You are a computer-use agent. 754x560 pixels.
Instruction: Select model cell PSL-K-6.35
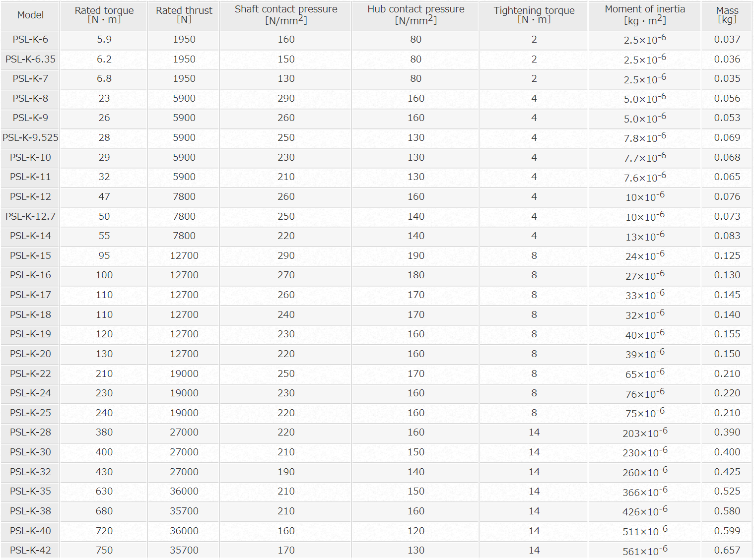click(x=30, y=59)
